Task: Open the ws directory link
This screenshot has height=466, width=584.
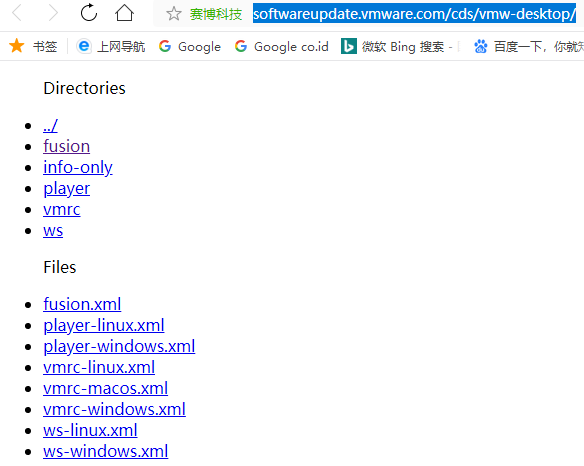Action: [53, 231]
